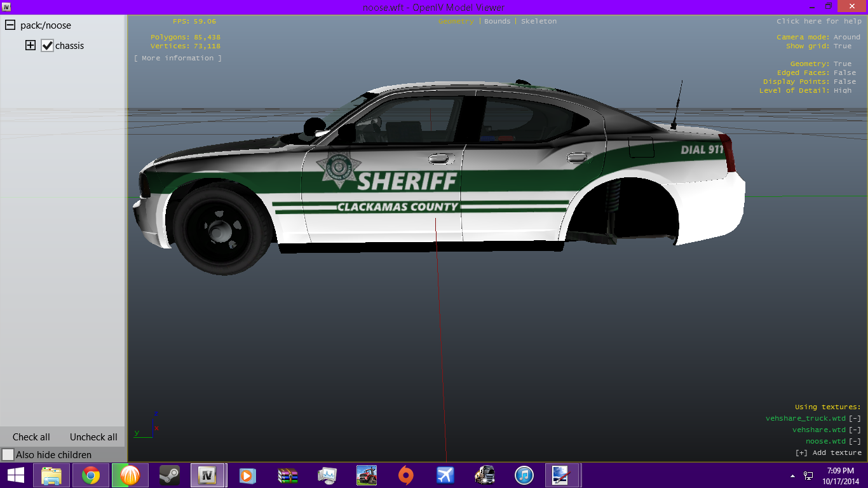The image size is (868, 488).
Task: Click the Add texture link
Action: coord(828,452)
